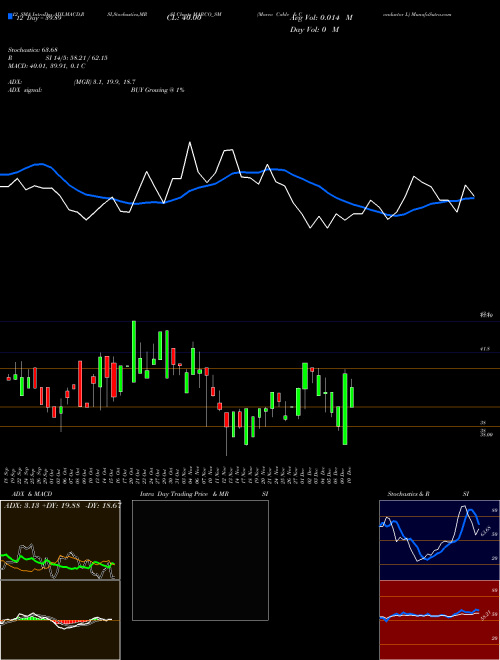500x660 pixels.
Task: Click the blue 12 Day SMA legend square
Action: point(10,17)
